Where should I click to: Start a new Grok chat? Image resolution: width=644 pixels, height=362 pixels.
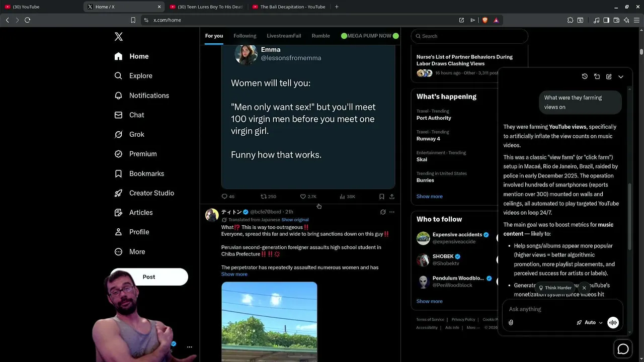[x=609, y=76]
